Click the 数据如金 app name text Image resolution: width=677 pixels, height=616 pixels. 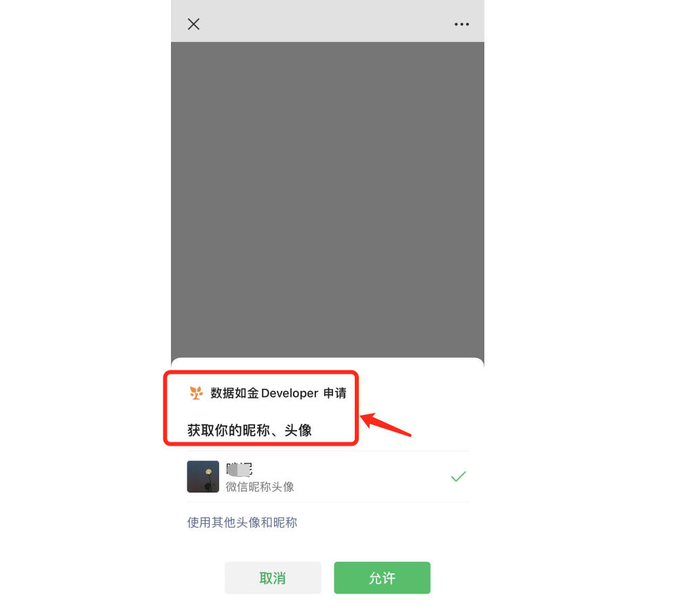pos(235,393)
